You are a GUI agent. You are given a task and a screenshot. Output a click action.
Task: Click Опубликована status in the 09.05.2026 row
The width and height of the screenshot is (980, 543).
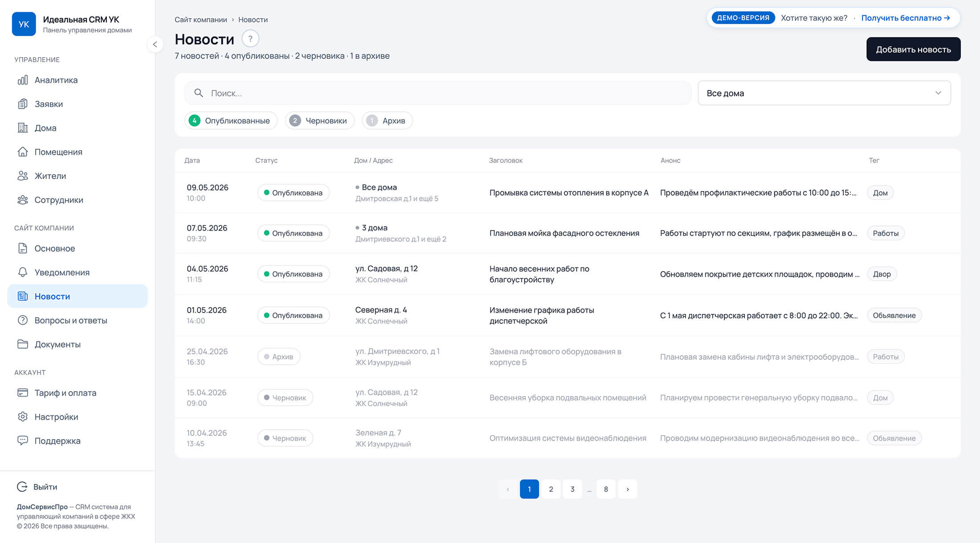[294, 193]
